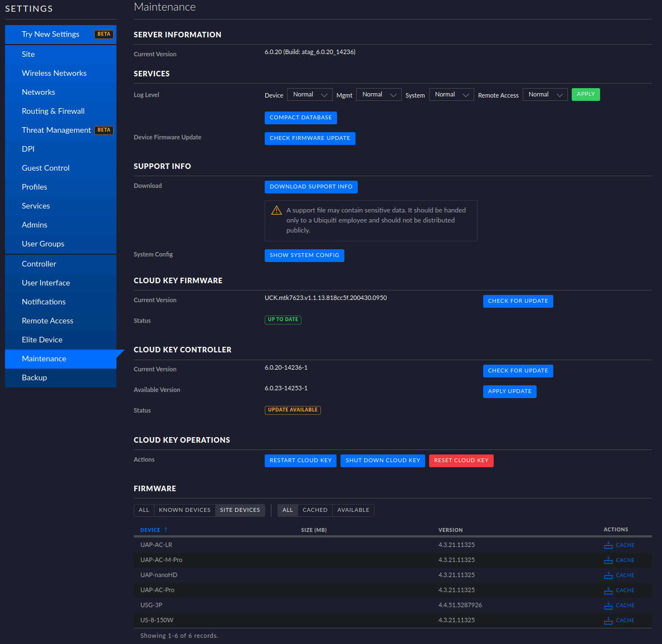Open Controller settings
Screen dimensions: 662x644
(x=61, y=264)
